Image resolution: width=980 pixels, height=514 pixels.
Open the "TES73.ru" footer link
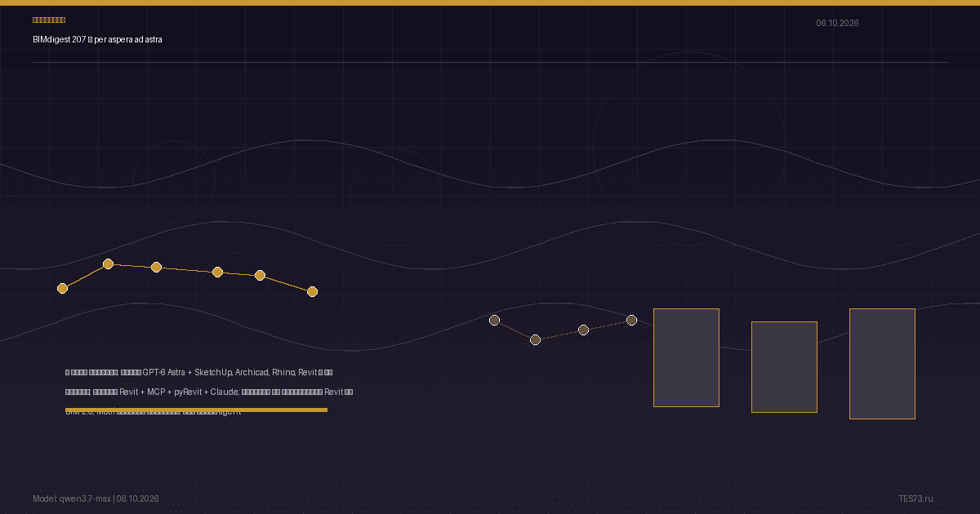915,498
